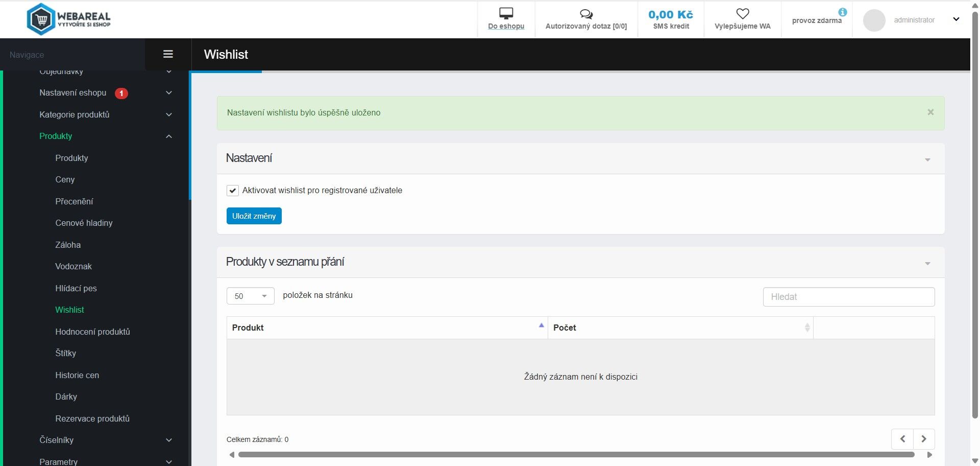980x466 pixels.
Task: Sort table by Počet column arrows
Action: (x=807, y=328)
